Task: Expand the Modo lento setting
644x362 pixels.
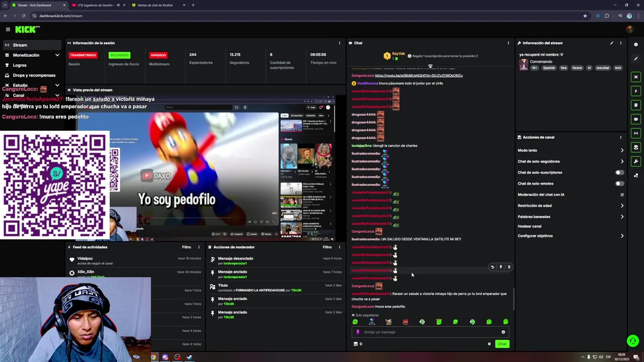Action: point(571,150)
